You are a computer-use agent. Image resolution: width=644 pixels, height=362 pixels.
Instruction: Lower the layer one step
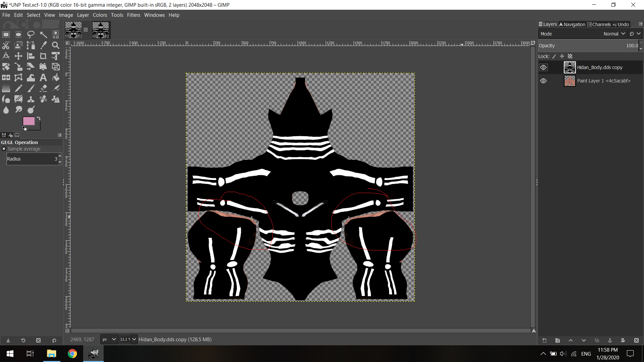(584, 341)
